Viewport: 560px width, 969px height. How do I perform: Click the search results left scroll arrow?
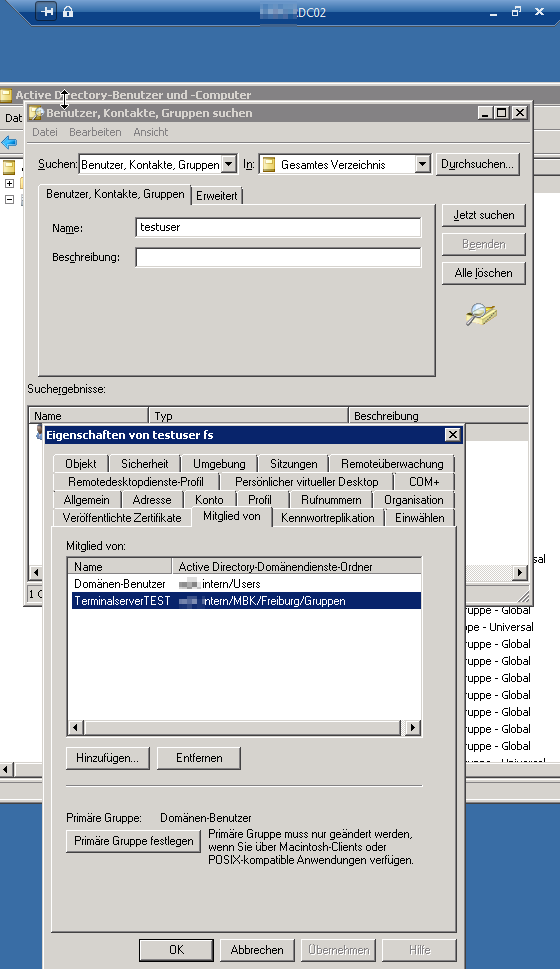click(36, 573)
